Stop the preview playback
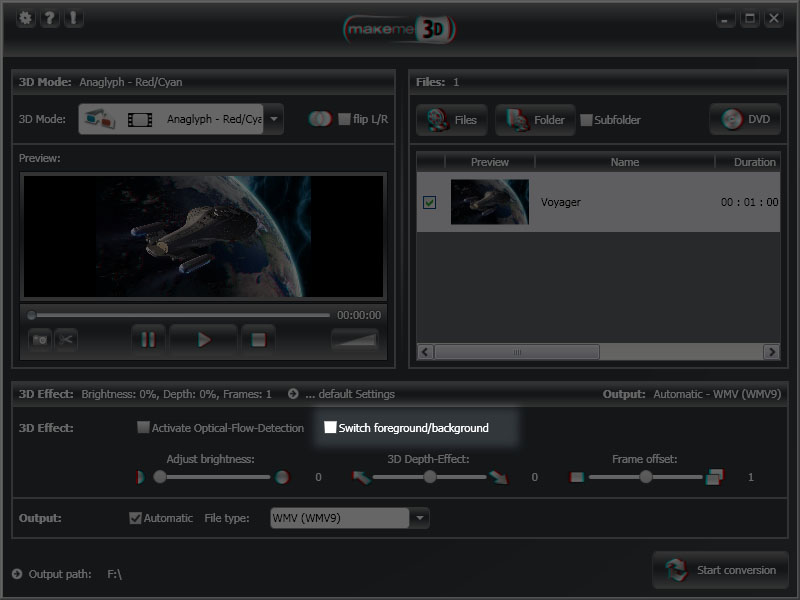The width and height of the screenshot is (800, 600). (x=259, y=339)
